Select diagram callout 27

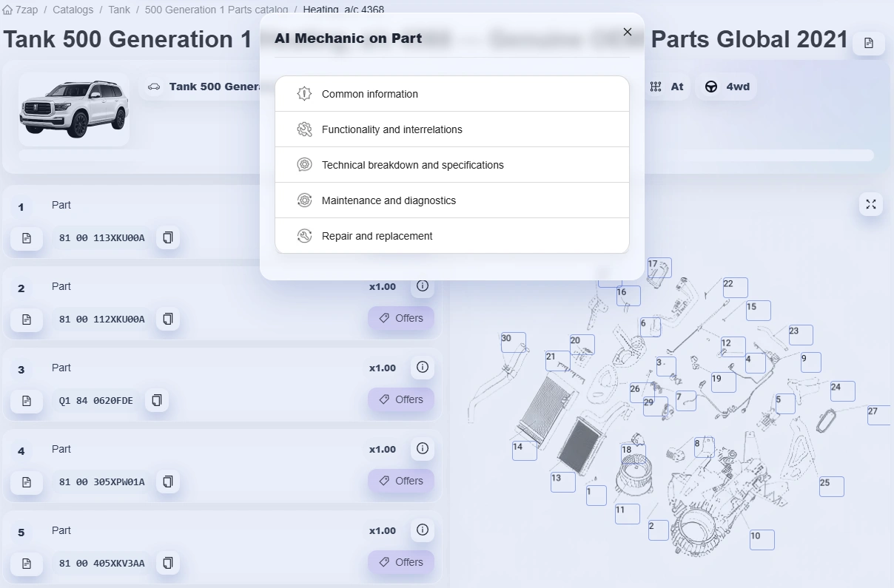(x=880, y=415)
